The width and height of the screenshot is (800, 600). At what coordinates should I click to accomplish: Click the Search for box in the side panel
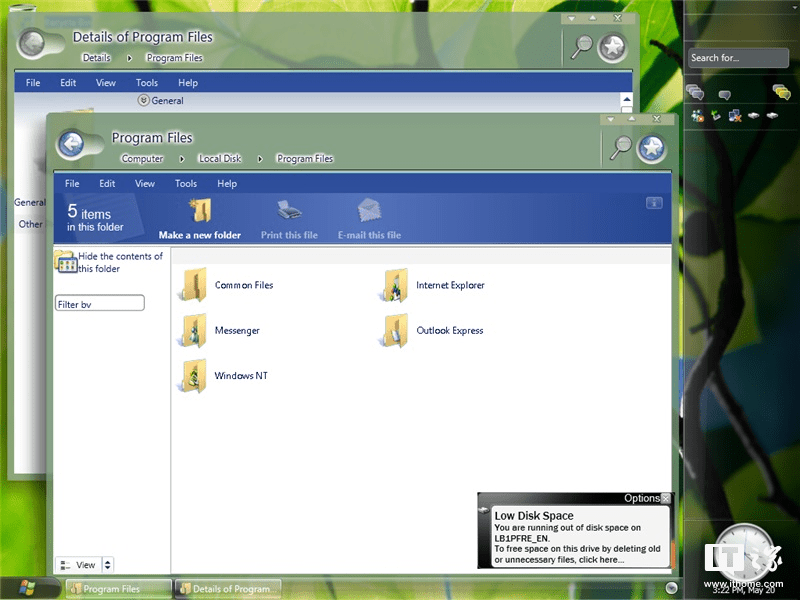(x=737, y=57)
